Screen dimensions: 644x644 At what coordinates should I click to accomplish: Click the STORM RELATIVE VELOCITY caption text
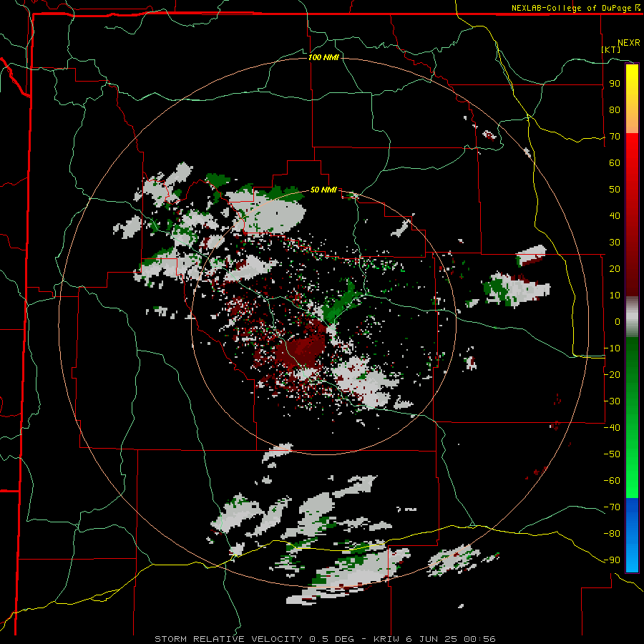(x=228, y=639)
